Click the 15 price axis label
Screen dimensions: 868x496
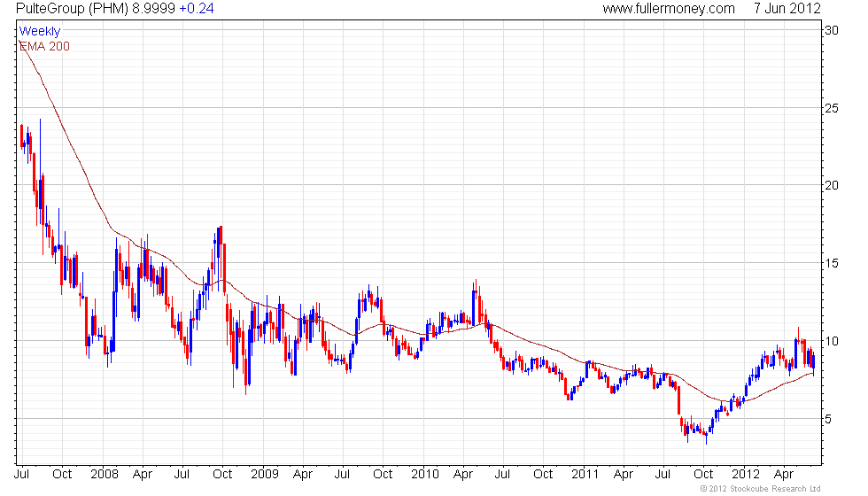click(x=832, y=263)
